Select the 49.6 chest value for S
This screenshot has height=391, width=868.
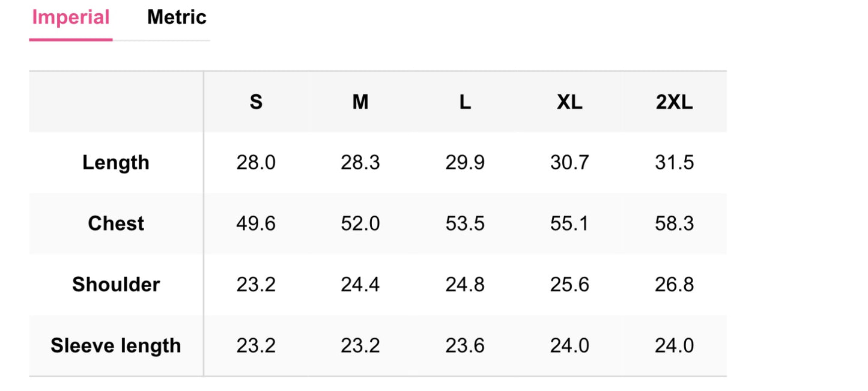tap(256, 223)
